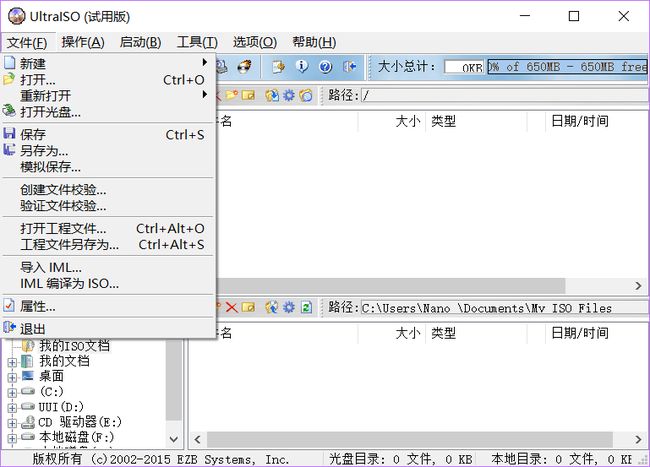Click the UltraISO application icon in title bar
This screenshot has width=650, height=467.
point(17,16)
